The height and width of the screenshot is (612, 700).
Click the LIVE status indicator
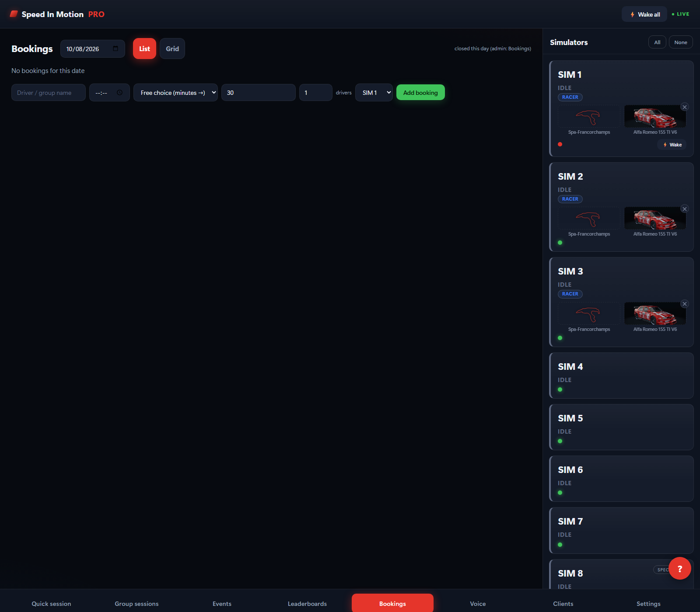point(680,14)
